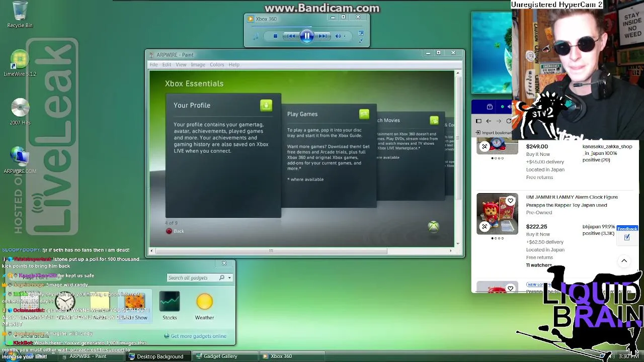Click seller kanasaku_zakka_shop_in_japan text
Image resolution: width=644 pixels, height=362 pixels.
click(x=607, y=150)
